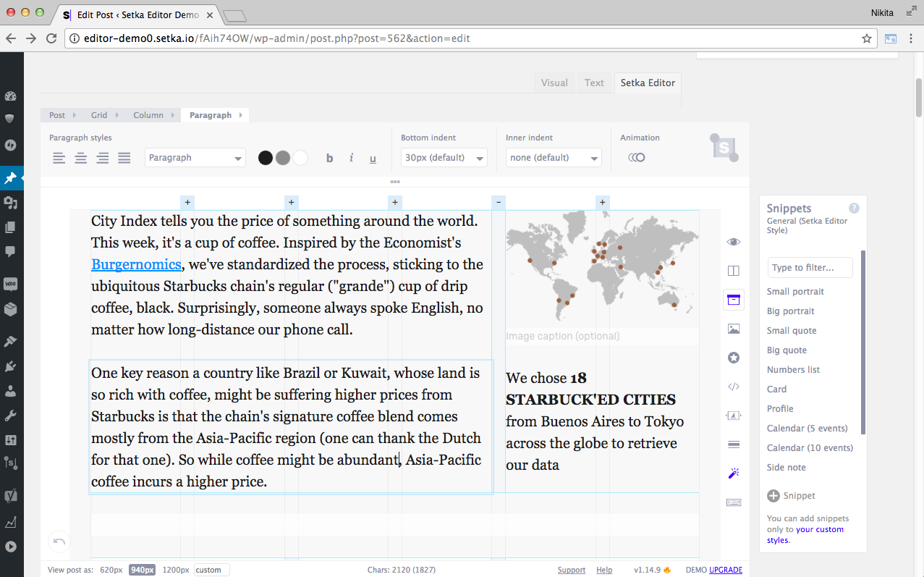Click the minus column grid marker
924x577 pixels.
(499, 203)
